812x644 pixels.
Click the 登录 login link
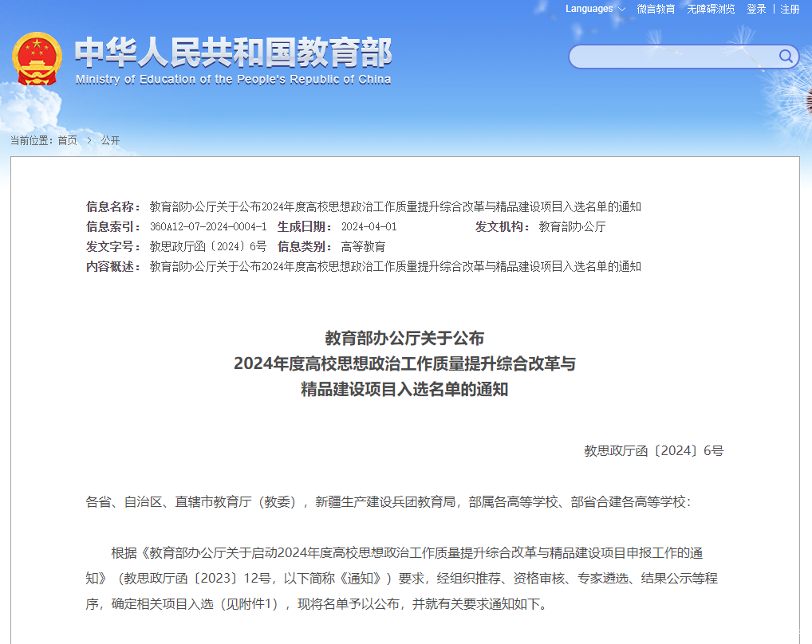click(x=756, y=9)
